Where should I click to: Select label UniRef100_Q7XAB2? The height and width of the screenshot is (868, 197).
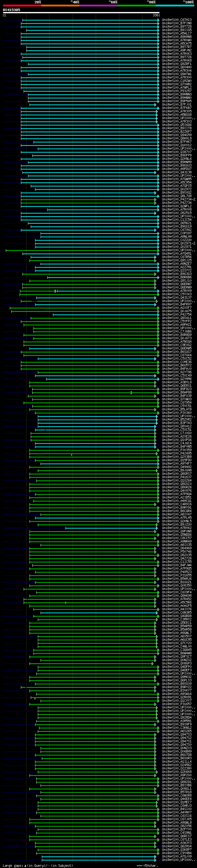coord(177,84)
